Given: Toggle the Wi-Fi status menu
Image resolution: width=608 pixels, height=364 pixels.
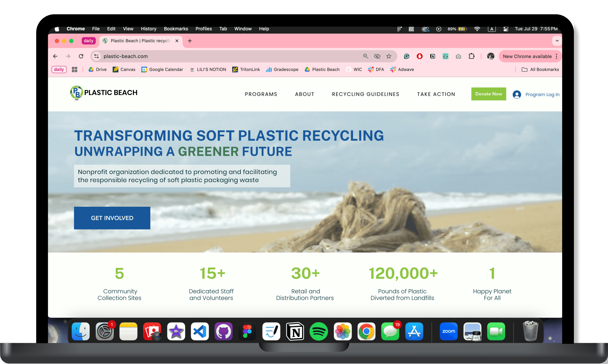Looking at the screenshot, I should [x=477, y=29].
